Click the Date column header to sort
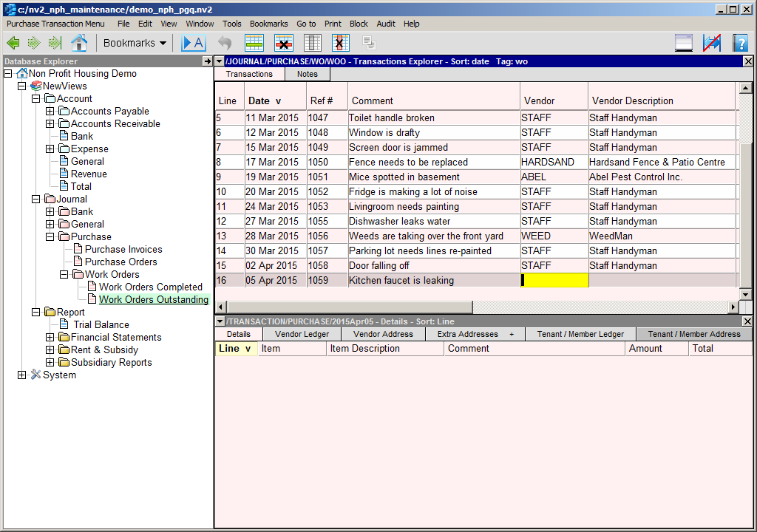This screenshot has height=532, width=757. pyautogui.click(x=264, y=100)
